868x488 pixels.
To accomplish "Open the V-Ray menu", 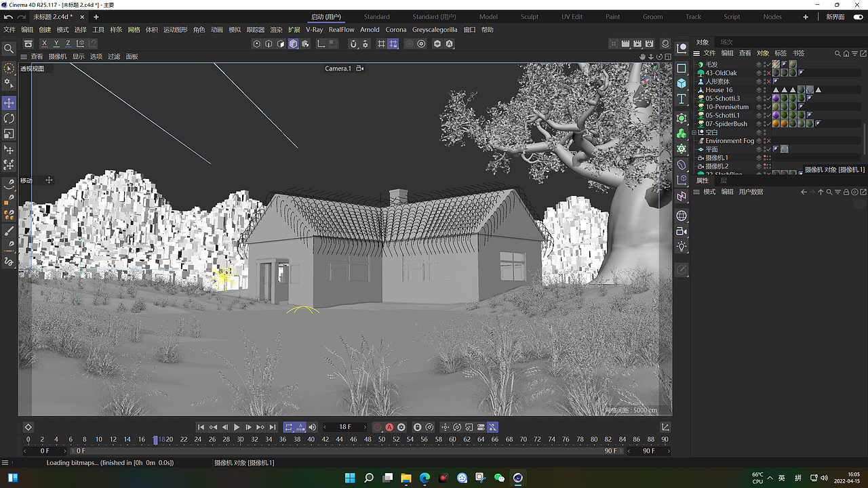I will pyautogui.click(x=314, y=29).
